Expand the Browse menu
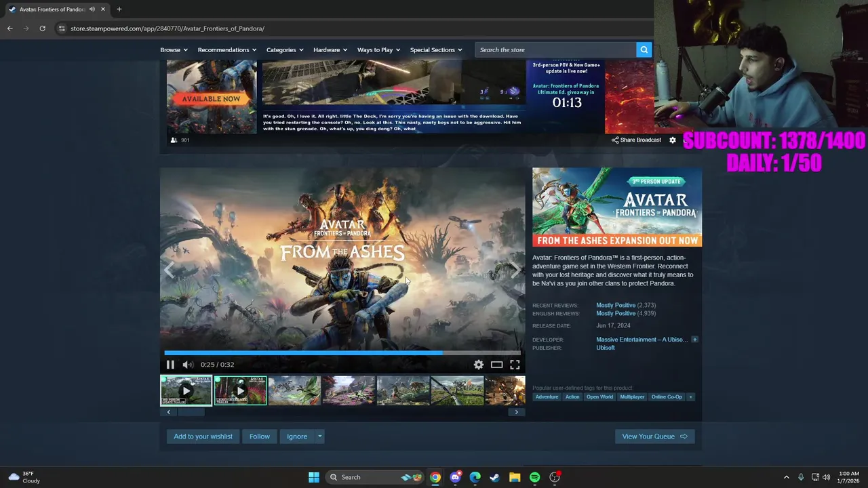868x488 pixels. pyautogui.click(x=174, y=49)
